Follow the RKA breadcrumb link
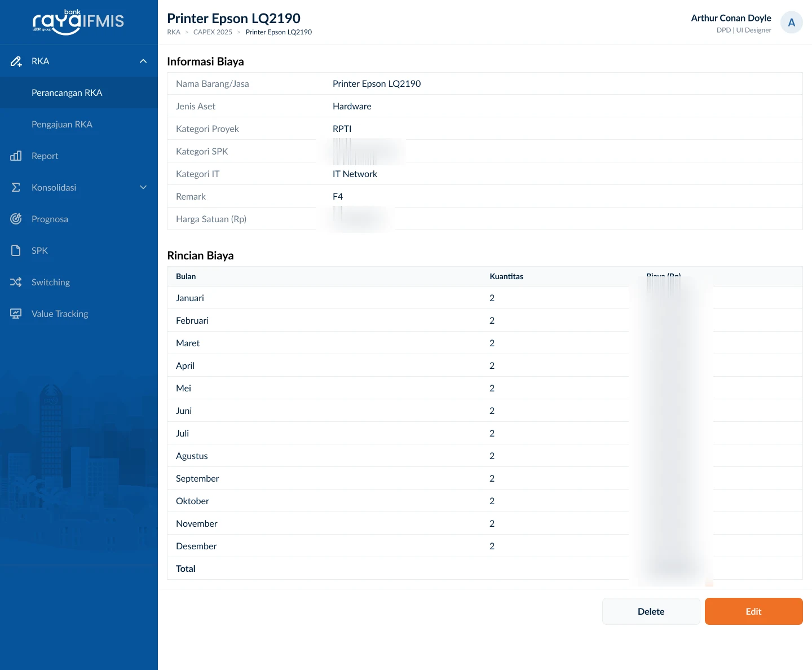 pos(174,32)
